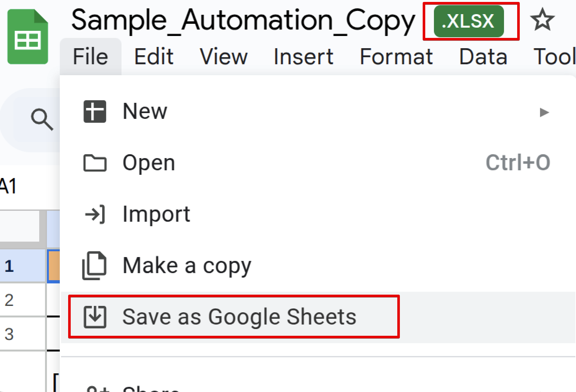The height and width of the screenshot is (392, 576).
Task: Open the Insert menu
Action: 303,57
